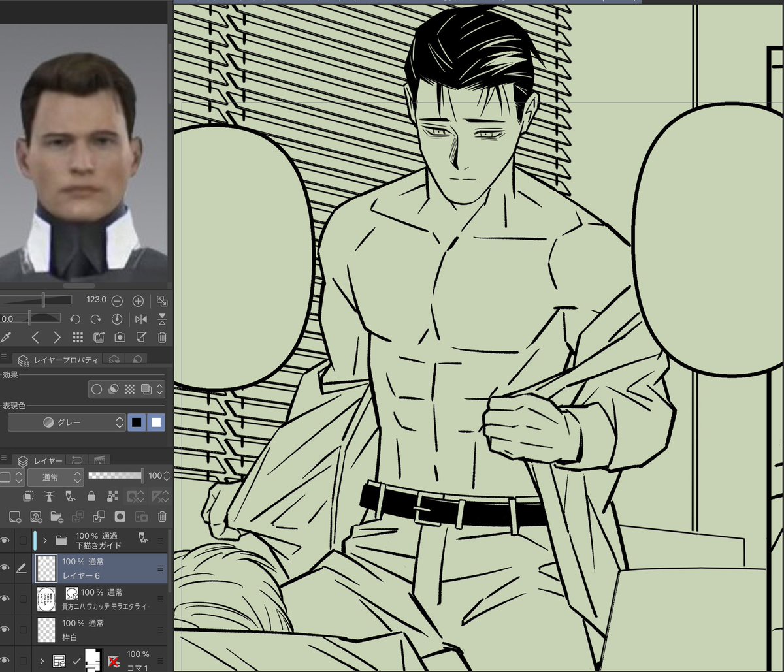Set as draft layer in toolbar
This screenshot has width=784, height=672.
coord(70,496)
